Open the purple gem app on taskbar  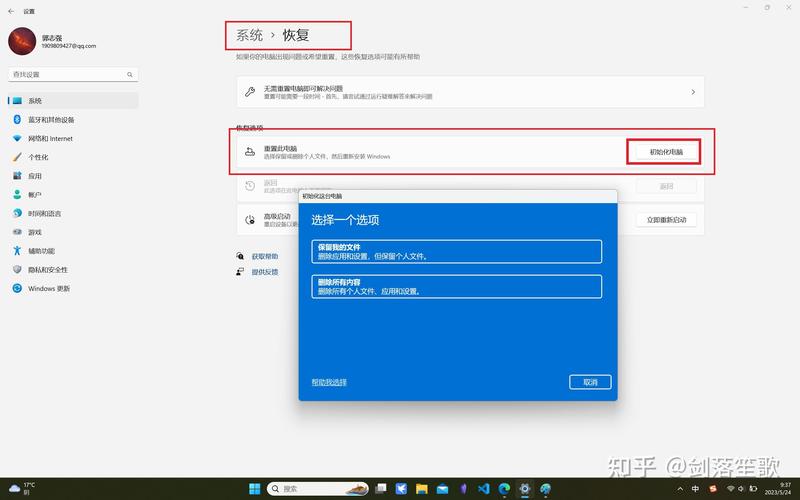coord(463,489)
